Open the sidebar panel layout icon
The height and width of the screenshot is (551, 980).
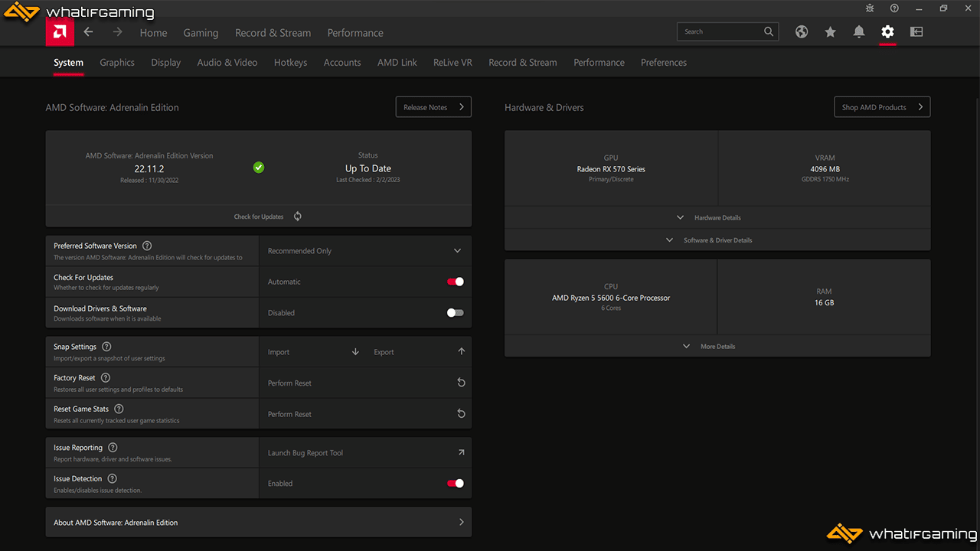coord(916,32)
